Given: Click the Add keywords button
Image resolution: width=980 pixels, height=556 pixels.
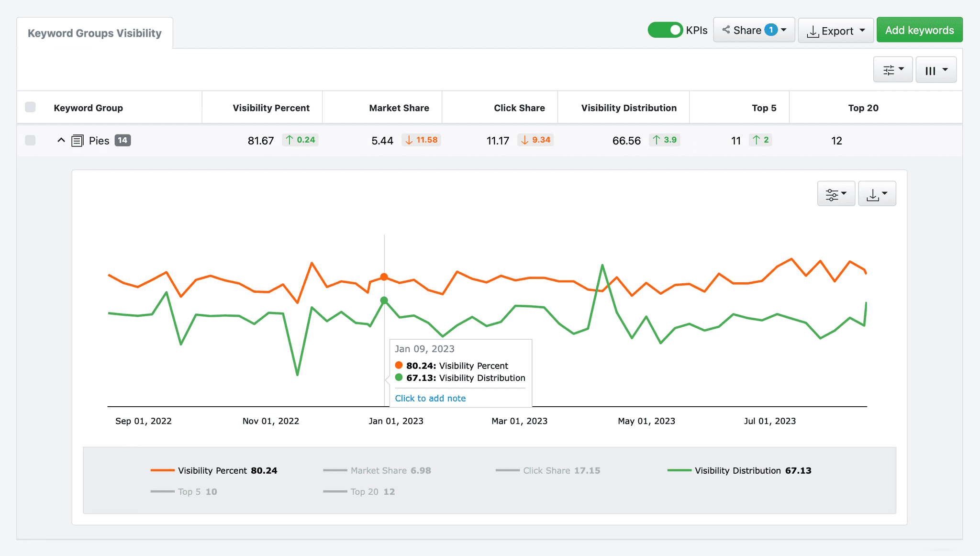Looking at the screenshot, I should coord(919,30).
